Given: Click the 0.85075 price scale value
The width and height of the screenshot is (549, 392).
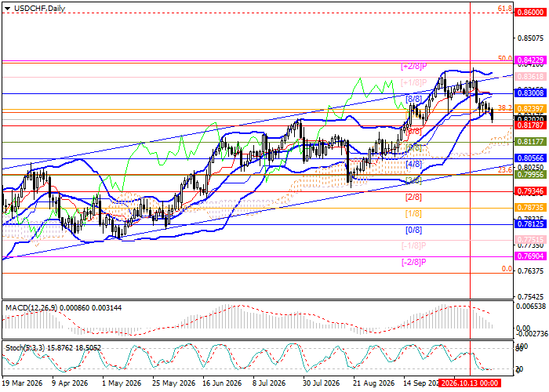Looking at the screenshot, I should tap(530, 38).
